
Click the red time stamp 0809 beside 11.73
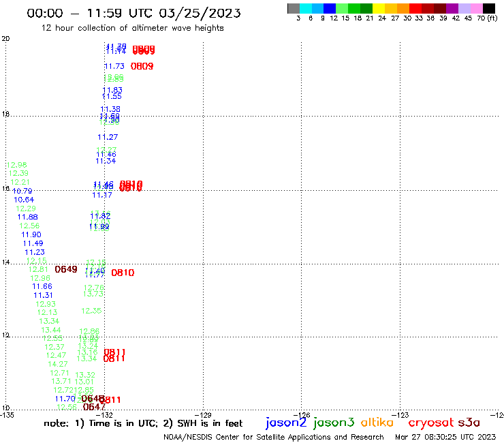(142, 66)
